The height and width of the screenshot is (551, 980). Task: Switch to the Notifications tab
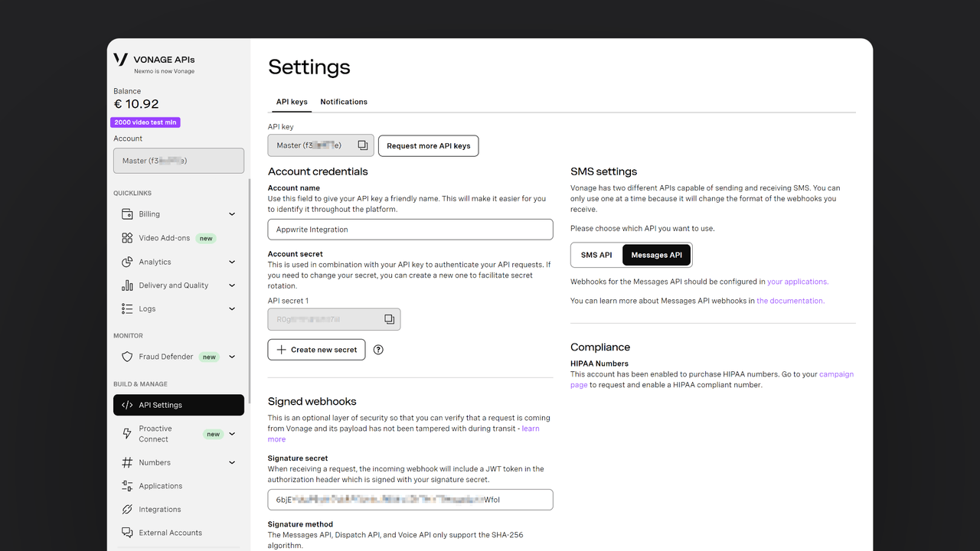click(344, 102)
